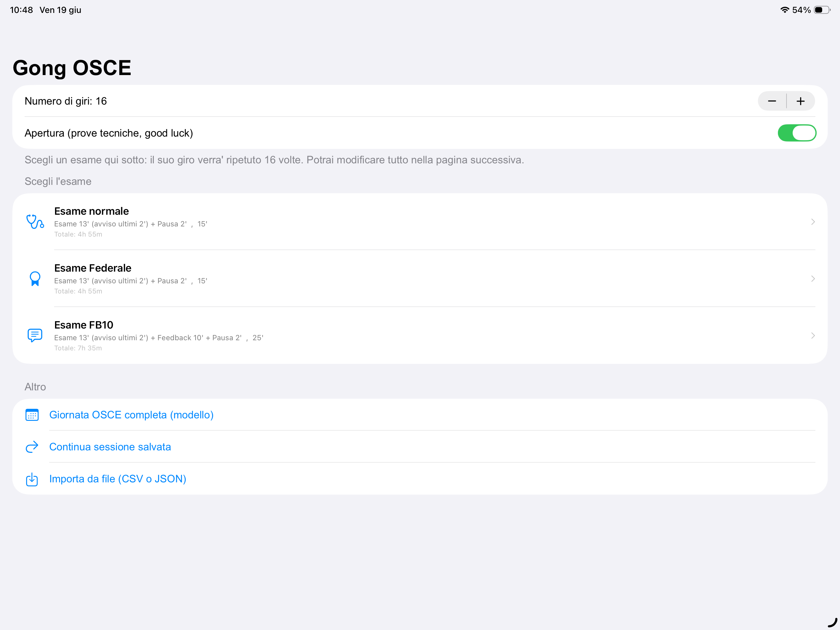The width and height of the screenshot is (840, 630).
Task: Tap Totale: 4h 55m under Esame normale
Action: pyautogui.click(x=78, y=234)
